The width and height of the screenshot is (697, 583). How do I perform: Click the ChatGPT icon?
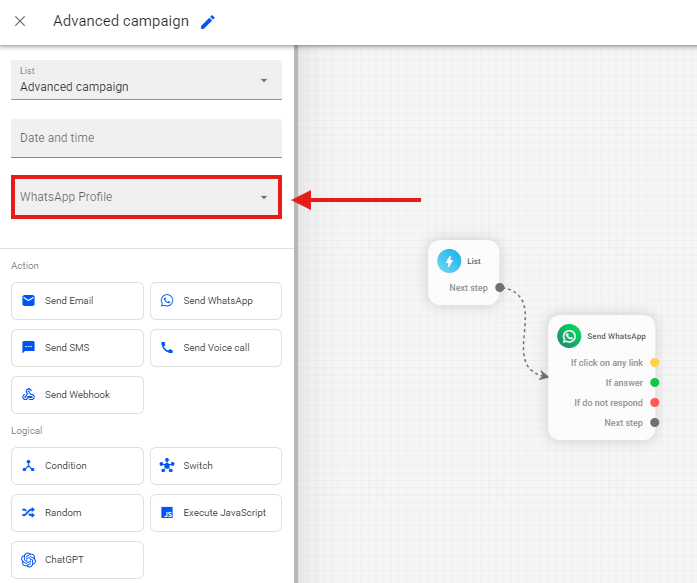click(x=28, y=560)
